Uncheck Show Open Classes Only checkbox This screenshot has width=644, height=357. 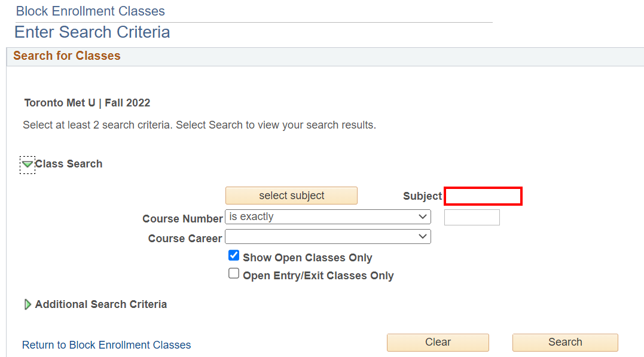pyautogui.click(x=234, y=256)
